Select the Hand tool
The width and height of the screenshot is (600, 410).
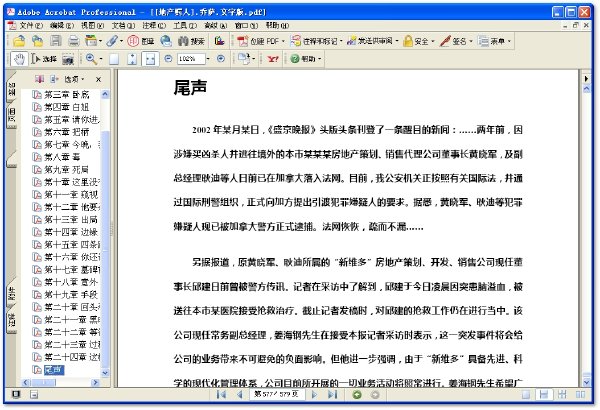[19, 59]
